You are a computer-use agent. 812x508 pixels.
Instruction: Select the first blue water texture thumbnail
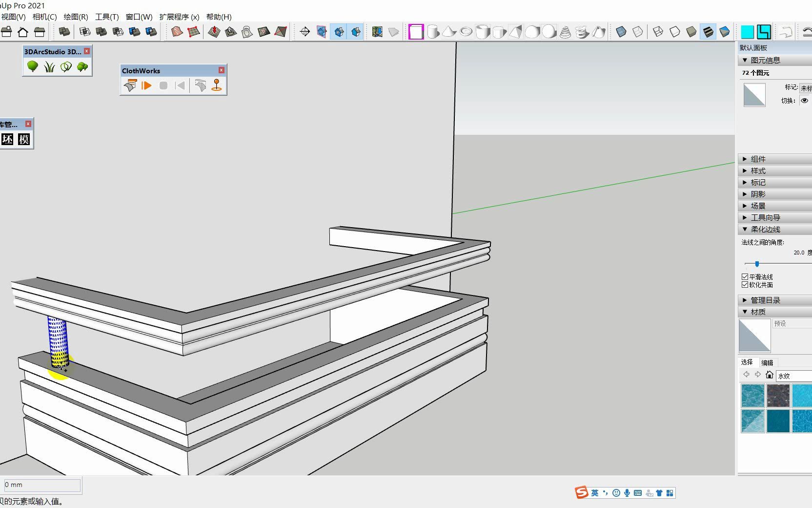tap(752, 396)
